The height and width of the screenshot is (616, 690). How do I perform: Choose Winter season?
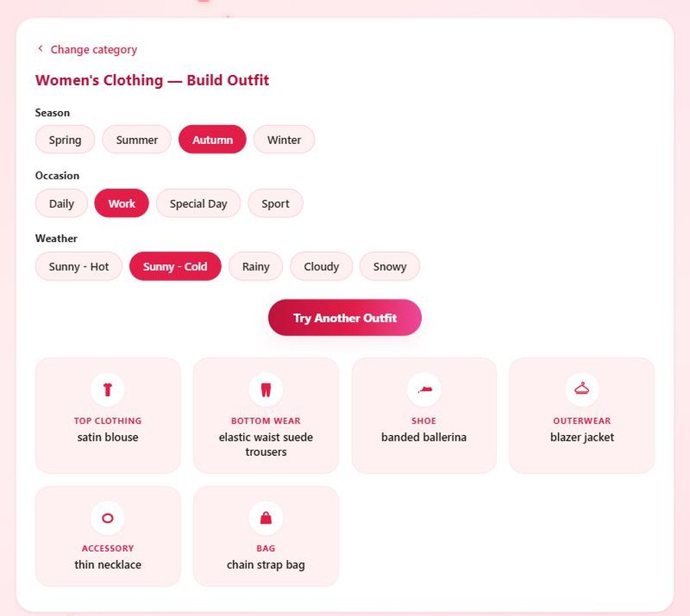point(284,139)
